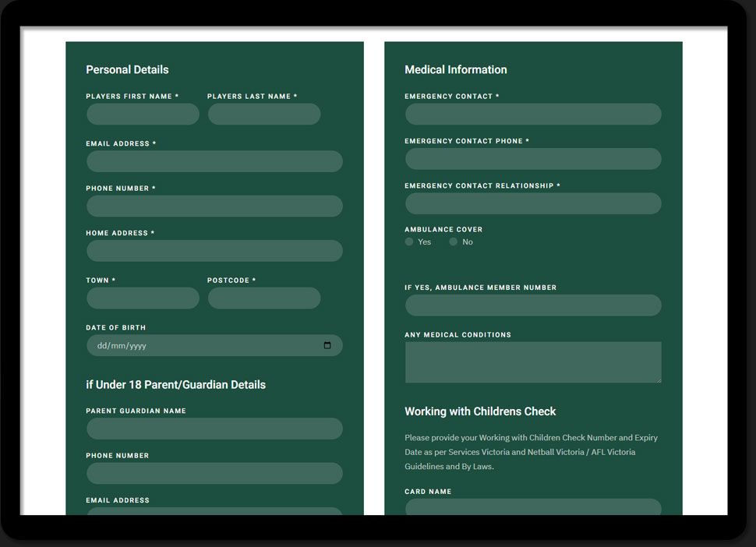Click the Emergency Contact name field
Viewport: 756px width, 547px height.
(x=533, y=115)
